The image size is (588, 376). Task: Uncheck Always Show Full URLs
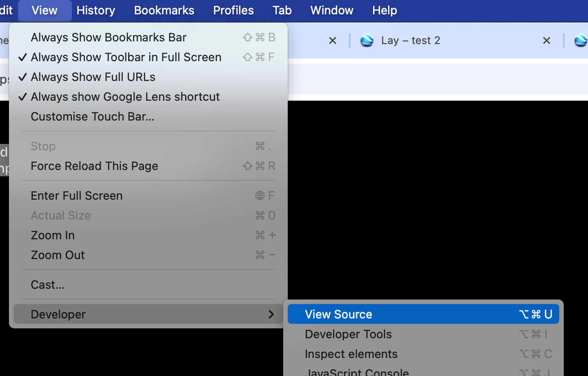tap(93, 77)
